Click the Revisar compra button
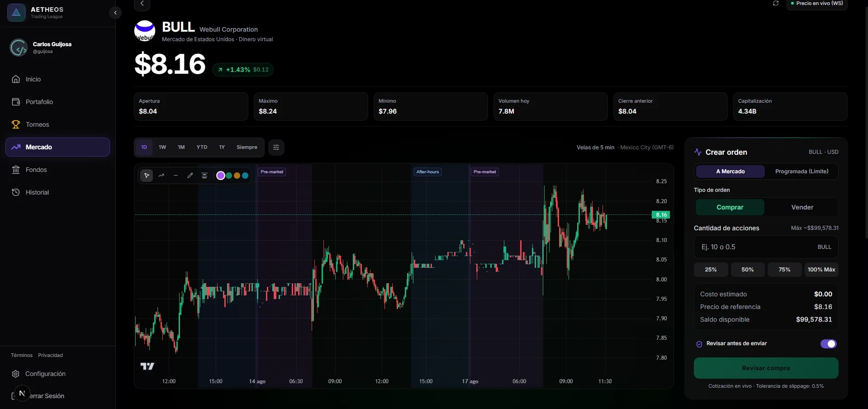Image resolution: width=868 pixels, height=409 pixels. [766, 368]
